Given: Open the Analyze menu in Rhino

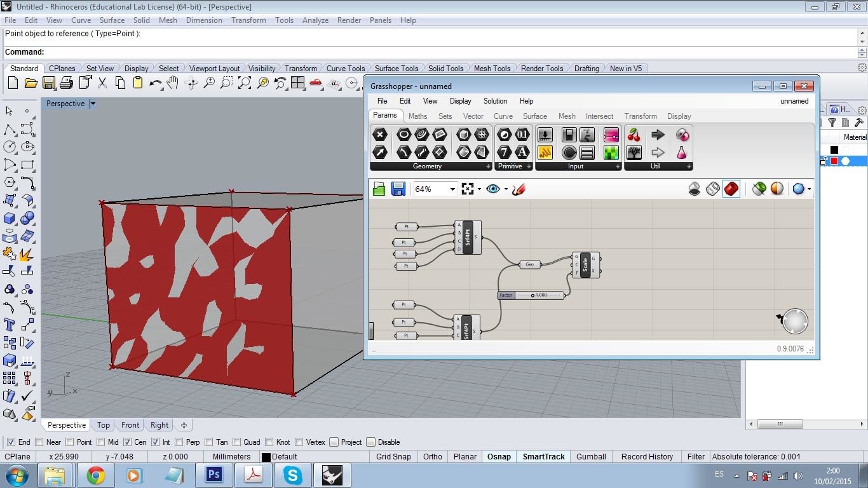Looking at the screenshot, I should click(x=315, y=20).
